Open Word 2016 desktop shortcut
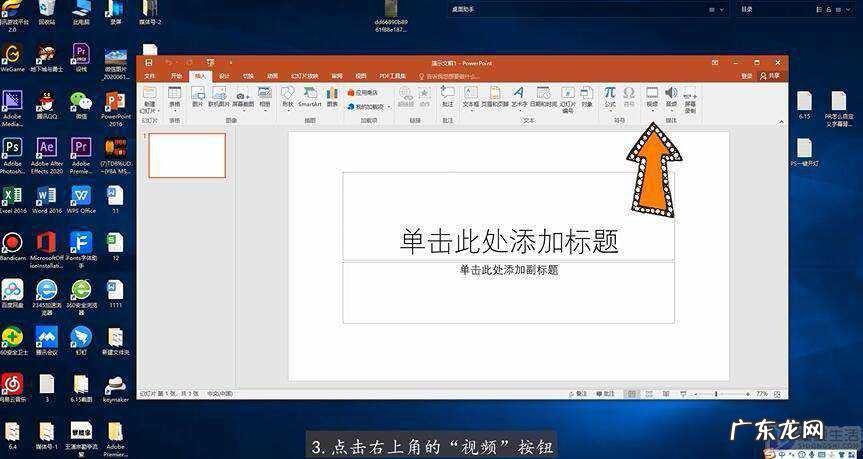This screenshot has width=863, height=459. tap(46, 199)
